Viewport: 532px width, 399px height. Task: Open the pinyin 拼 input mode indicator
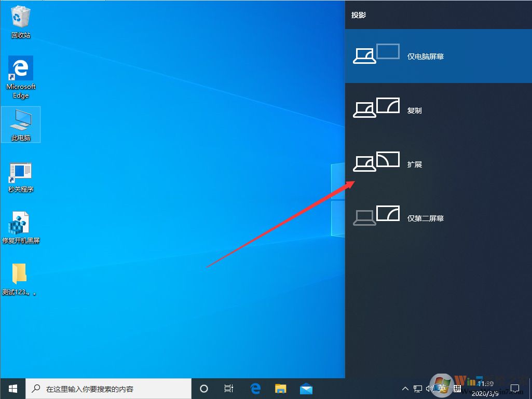coord(458,388)
